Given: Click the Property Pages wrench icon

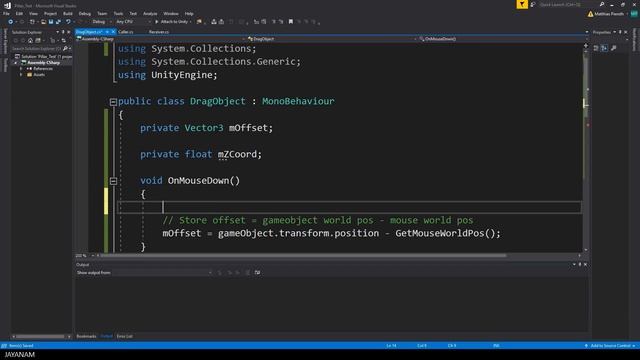Looking at the screenshot, I should [x=613, y=48].
